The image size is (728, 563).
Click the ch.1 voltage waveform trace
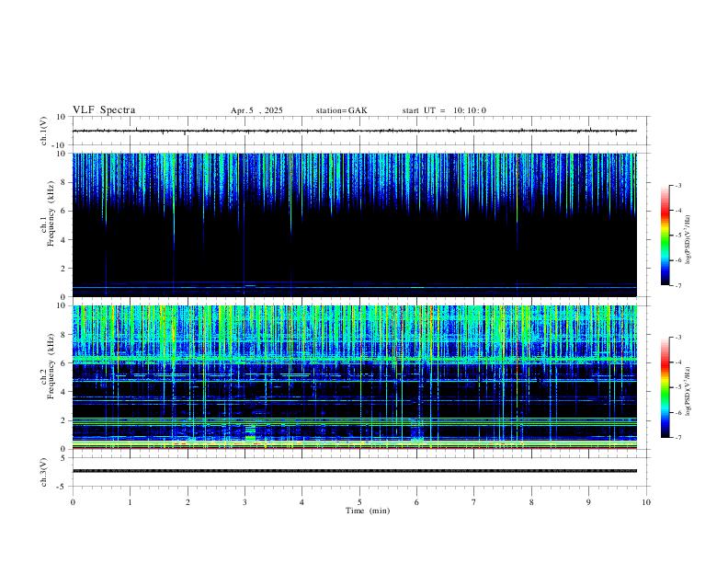pyautogui.click(x=355, y=131)
